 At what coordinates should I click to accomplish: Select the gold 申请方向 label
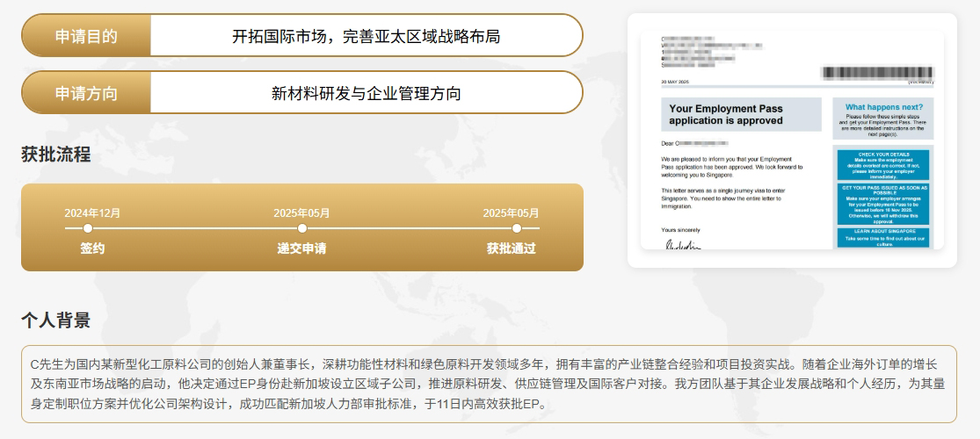tap(86, 93)
